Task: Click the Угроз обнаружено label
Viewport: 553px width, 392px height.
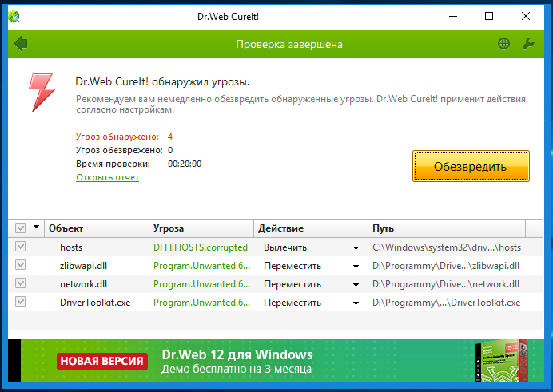Action: click(x=117, y=137)
